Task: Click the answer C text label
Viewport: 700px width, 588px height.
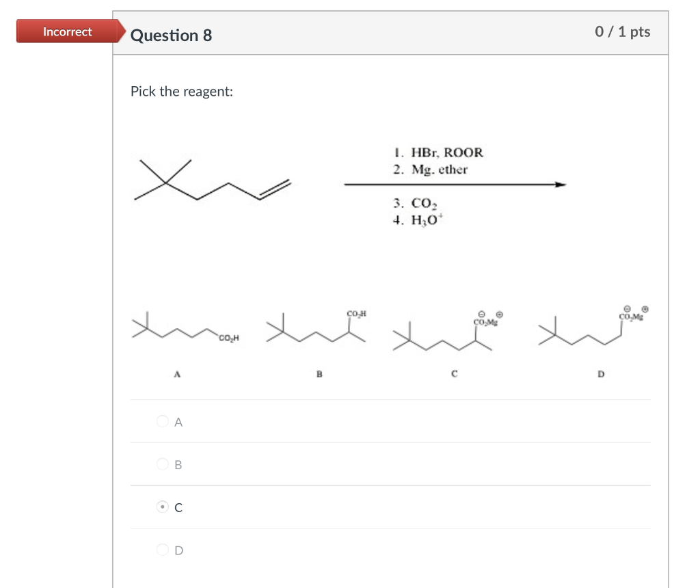Action: click(x=177, y=507)
